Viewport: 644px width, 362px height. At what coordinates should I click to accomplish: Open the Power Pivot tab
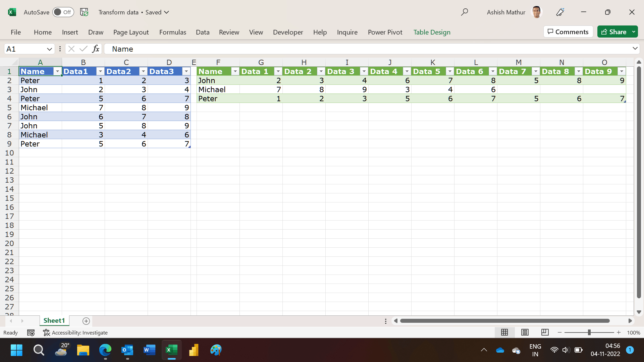[385, 32]
